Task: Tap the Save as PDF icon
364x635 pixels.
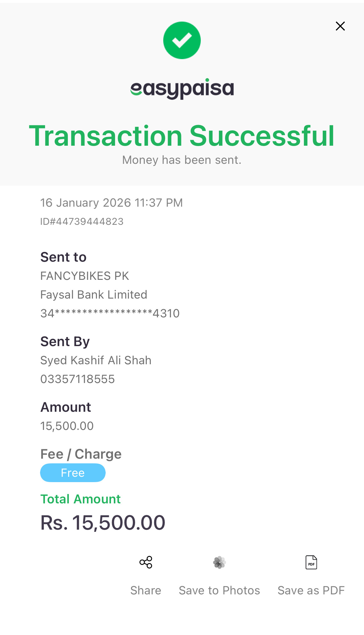Action: tap(311, 562)
